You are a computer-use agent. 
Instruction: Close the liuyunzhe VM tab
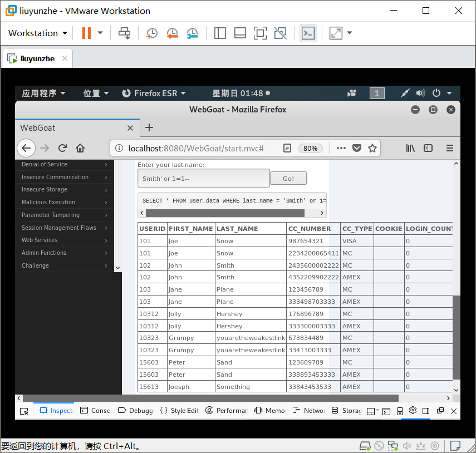point(65,58)
